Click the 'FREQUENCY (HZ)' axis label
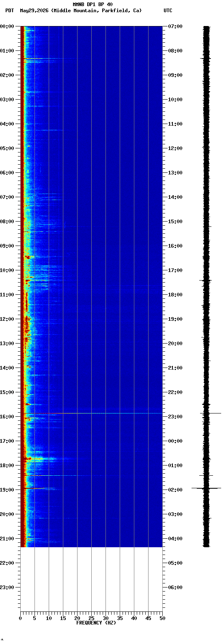The width and height of the screenshot is (224, 644). (x=96, y=623)
